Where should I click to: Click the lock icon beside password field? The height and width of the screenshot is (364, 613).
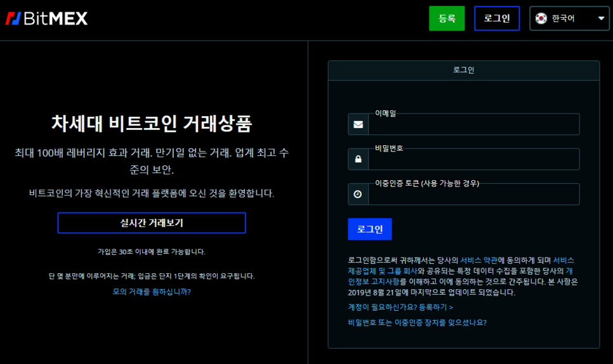358,159
